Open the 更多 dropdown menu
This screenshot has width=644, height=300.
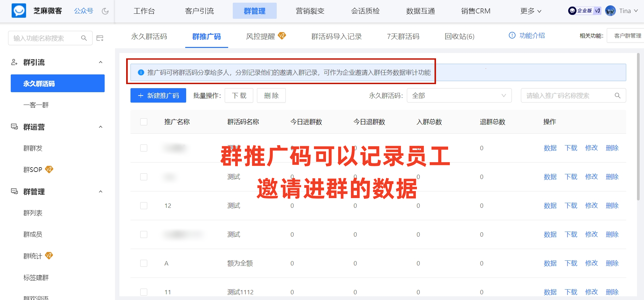click(531, 11)
